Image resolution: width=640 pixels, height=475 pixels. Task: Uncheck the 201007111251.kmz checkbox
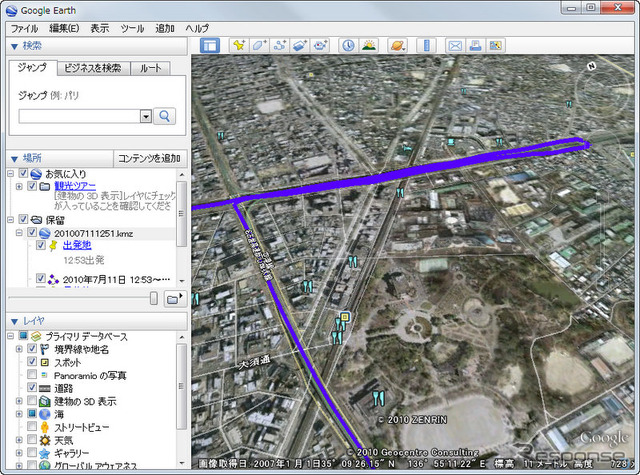point(32,233)
